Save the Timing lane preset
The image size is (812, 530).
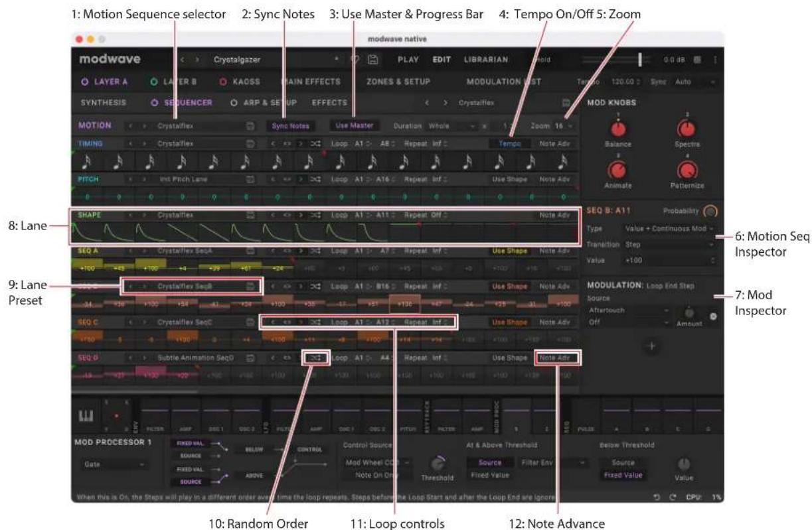250,143
